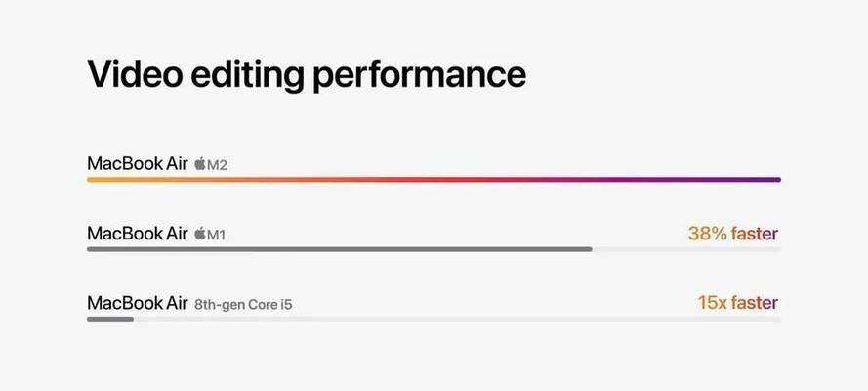Click the word "performance" in title
Screen dimensions: 868x391
tap(419, 76)
